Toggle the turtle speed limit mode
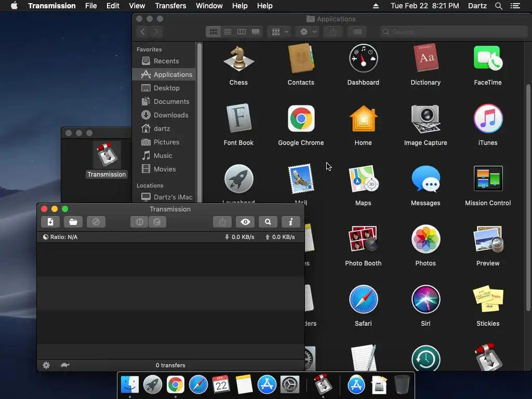 [x=65, y=365]
